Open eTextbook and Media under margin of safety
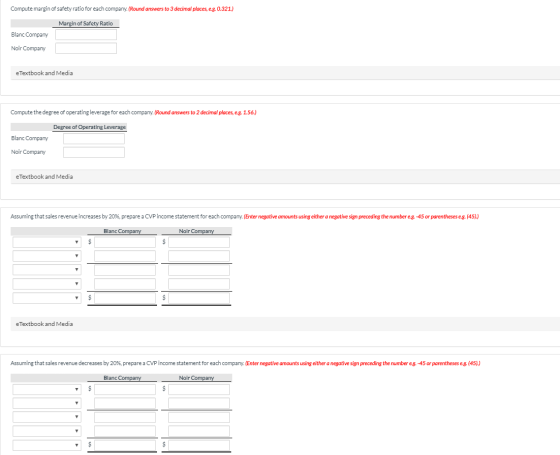This screenshot has width=560, height=455. pyautogui.click(x=44, y=73)
